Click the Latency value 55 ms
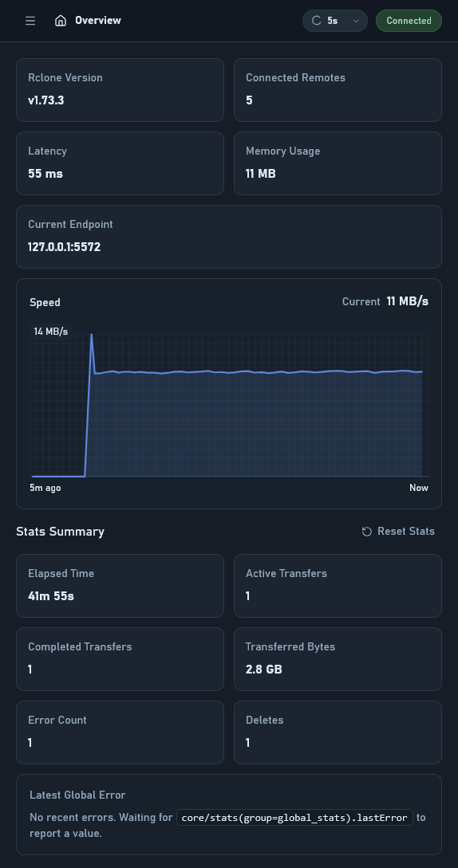The image size is (458, 868). (45, 174)
